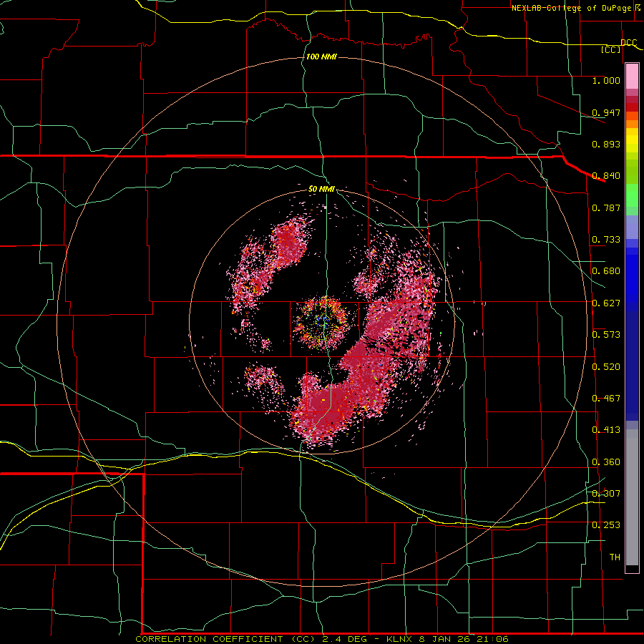Click the light pink top color bar segment
644x644 pixels.
[x=632, y=77]
